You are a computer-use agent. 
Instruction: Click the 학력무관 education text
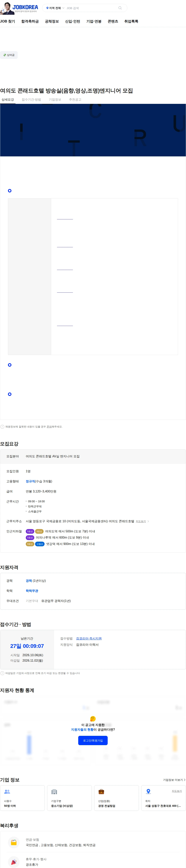(32, 591)
